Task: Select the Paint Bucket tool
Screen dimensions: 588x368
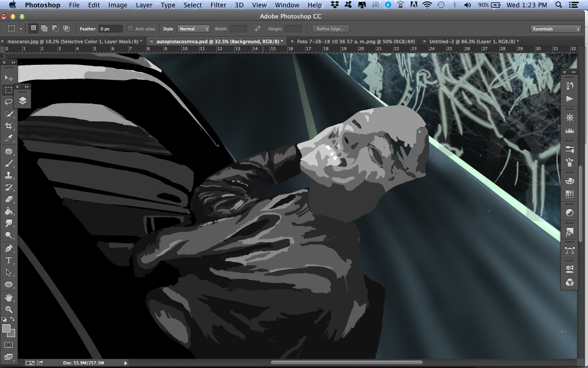Action: (x=8, y=211)
